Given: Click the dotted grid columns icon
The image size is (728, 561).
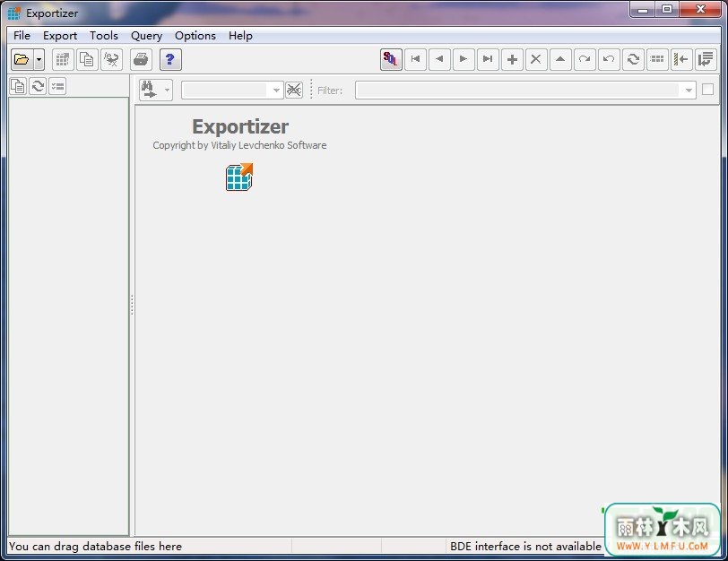Looking at the screenshot, I should click(657, 59).
